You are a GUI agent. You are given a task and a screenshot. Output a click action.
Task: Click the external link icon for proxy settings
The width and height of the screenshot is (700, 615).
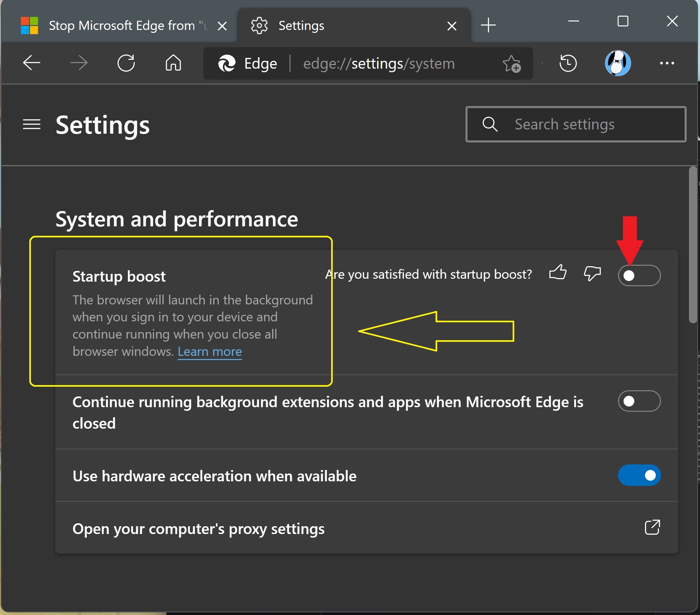652,527
